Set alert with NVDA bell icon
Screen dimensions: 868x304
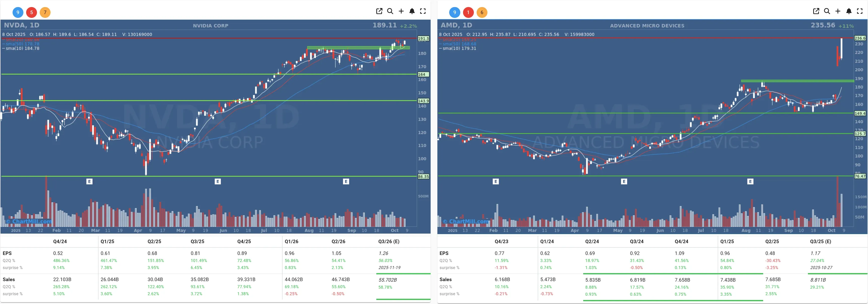coord(412,11)
